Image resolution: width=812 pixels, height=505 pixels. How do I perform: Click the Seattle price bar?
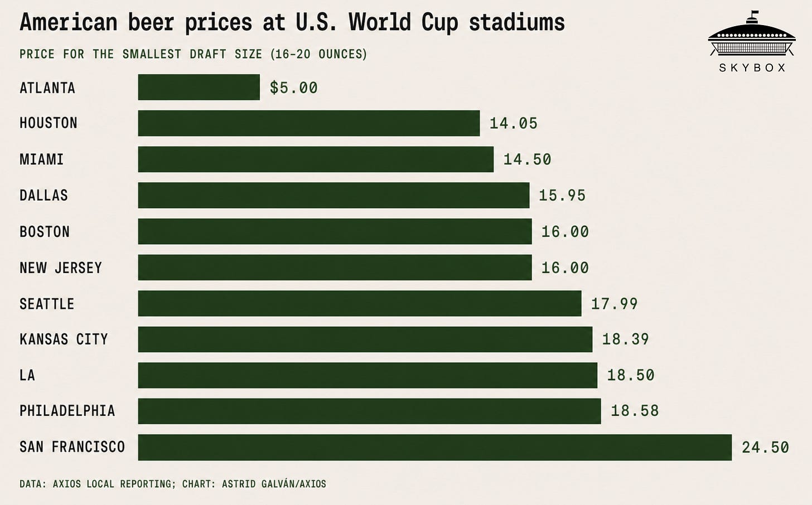click(360, 303)
